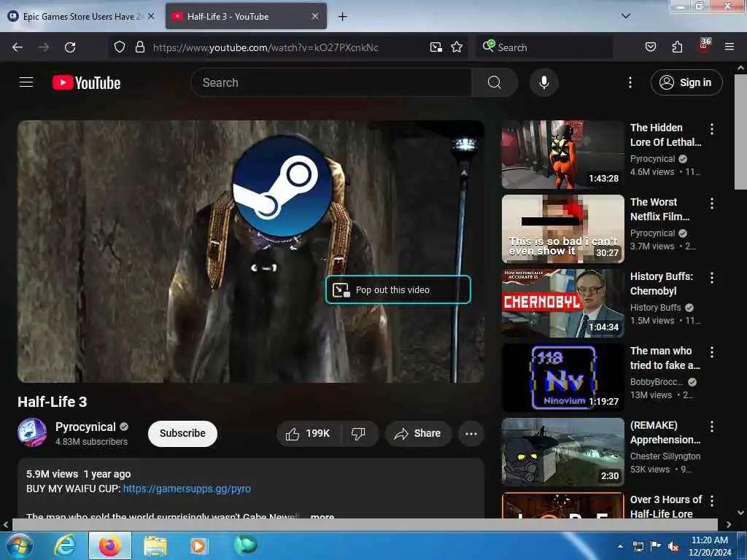Play the Ninovium video thumbnail
Viewport: 747px width, 560px height.
click(x=562, y=378)
